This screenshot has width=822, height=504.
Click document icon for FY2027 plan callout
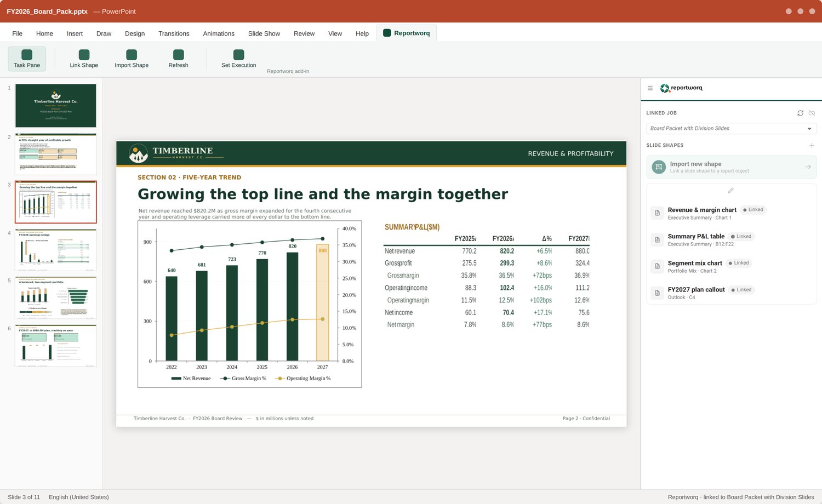657,293
